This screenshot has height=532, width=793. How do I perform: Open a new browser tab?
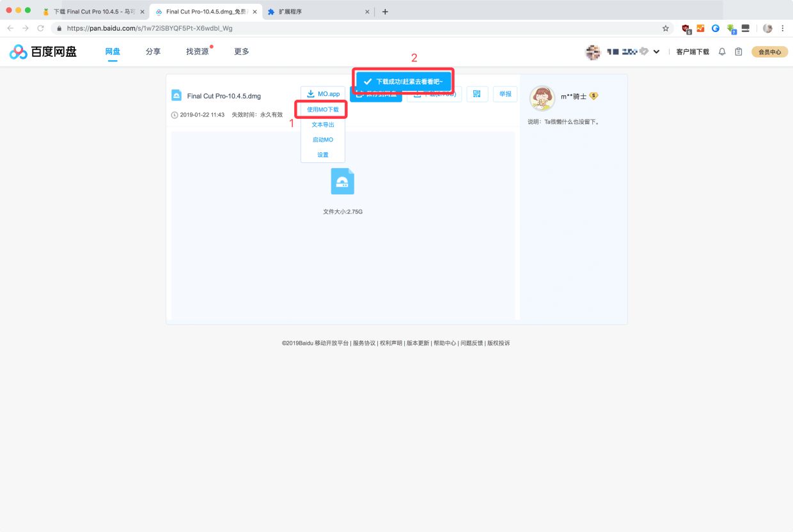coord(385,12)
